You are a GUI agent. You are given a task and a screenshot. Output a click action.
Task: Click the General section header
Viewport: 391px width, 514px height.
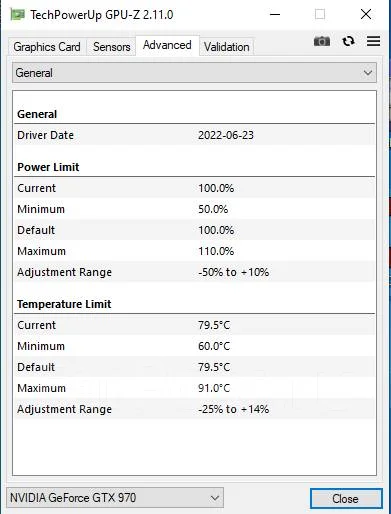[37, 114]
